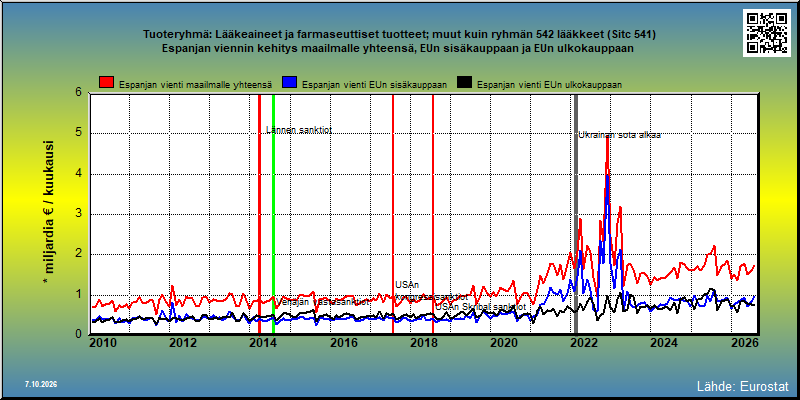This screenshot has height=400, width=800.
Task: Click the x-axis label 2020
Action: click(504, 343)
